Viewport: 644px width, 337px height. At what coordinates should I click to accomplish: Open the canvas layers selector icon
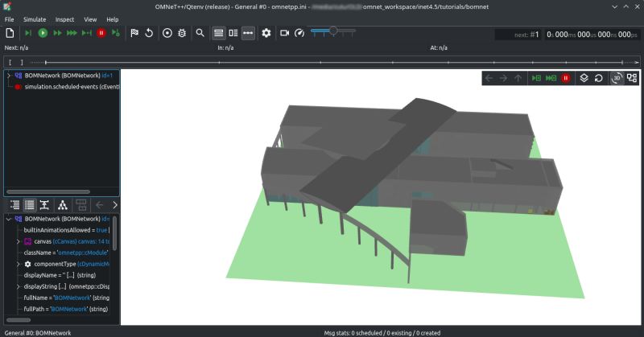click(x=584, y=78)
